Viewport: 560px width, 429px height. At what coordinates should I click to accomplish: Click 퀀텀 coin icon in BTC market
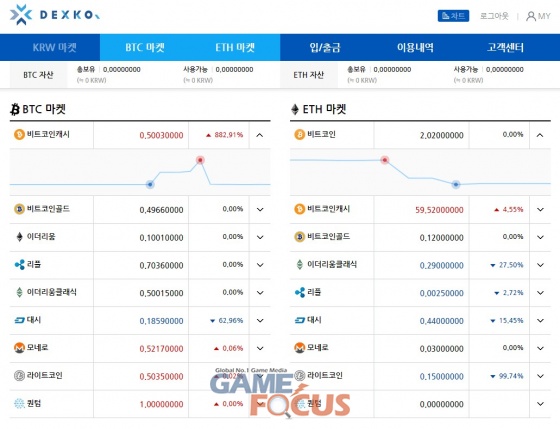19,403
